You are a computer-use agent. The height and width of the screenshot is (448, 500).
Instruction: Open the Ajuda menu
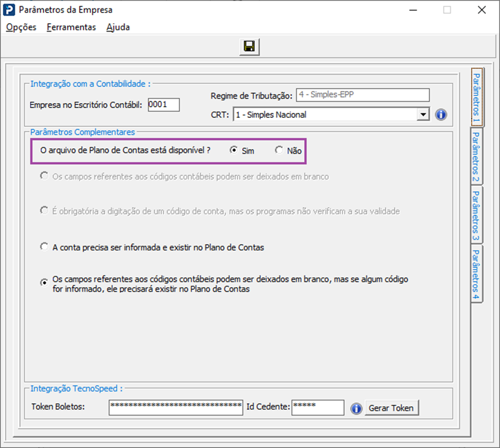click(118, 28)
